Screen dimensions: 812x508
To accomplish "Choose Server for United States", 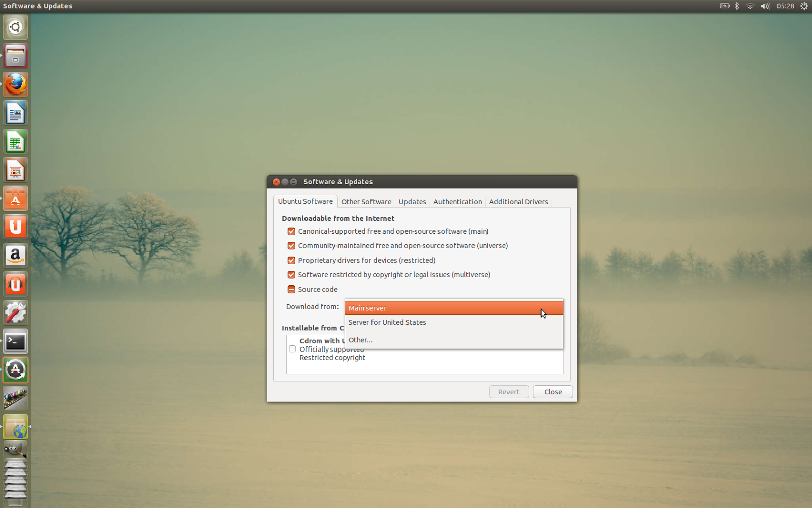I will (x=387, y=322).
